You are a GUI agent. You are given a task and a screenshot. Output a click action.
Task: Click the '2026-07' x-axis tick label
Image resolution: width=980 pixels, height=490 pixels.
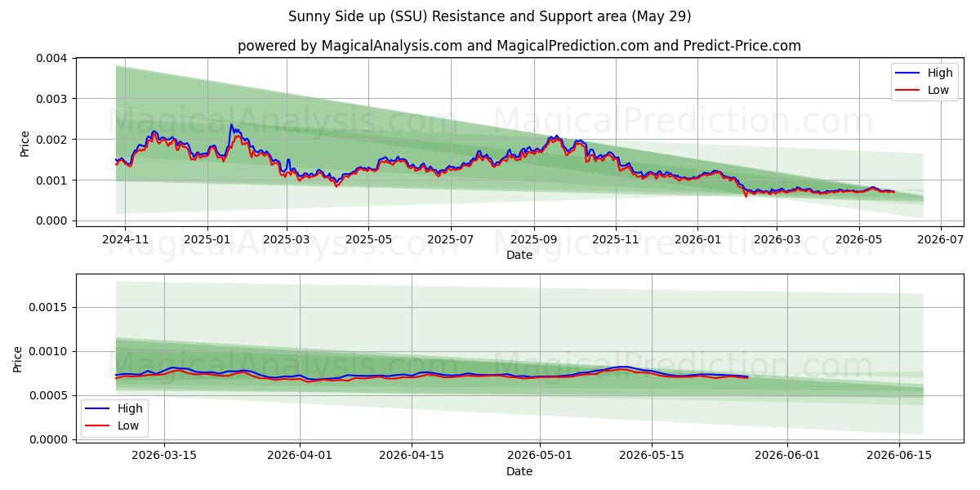[941, 240]
